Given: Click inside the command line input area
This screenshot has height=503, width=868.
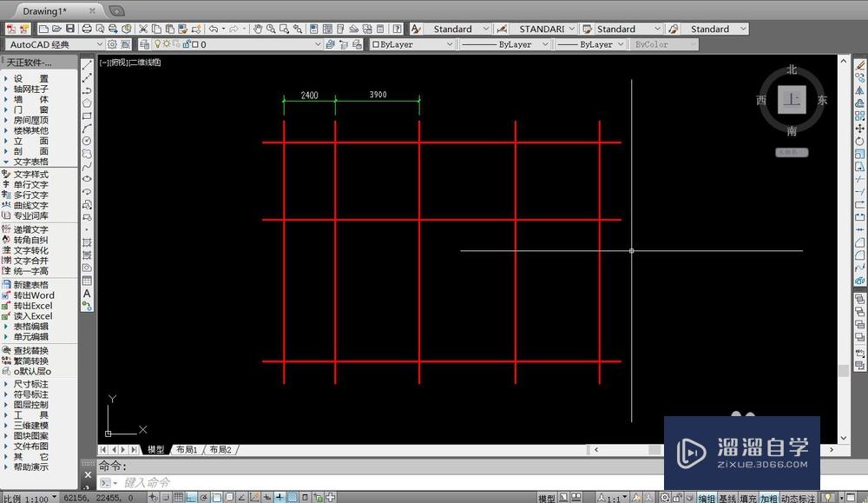Looking at the screenshot, I should pyautogui.click(x=260, y=482).
